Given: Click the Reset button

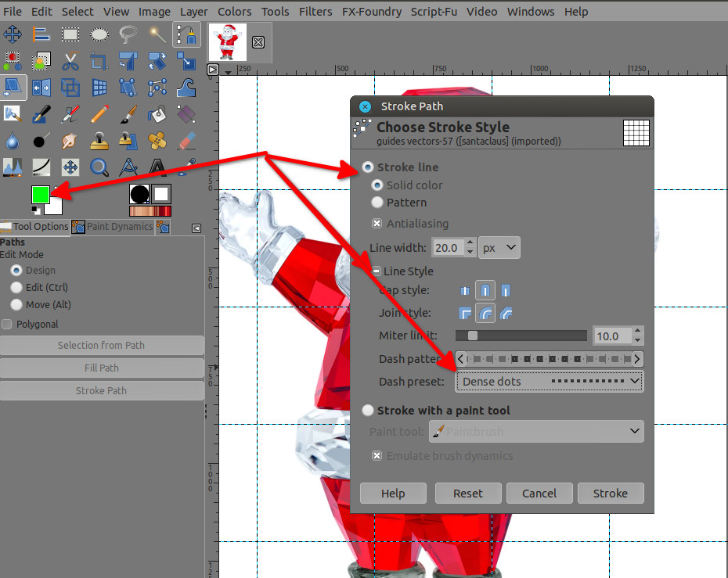Looking at the screenshot, I should 468,493.
